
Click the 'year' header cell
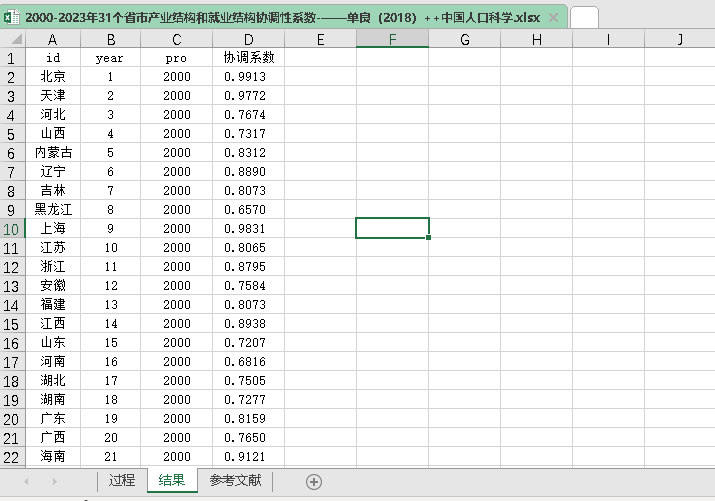[x=110, y=58]
